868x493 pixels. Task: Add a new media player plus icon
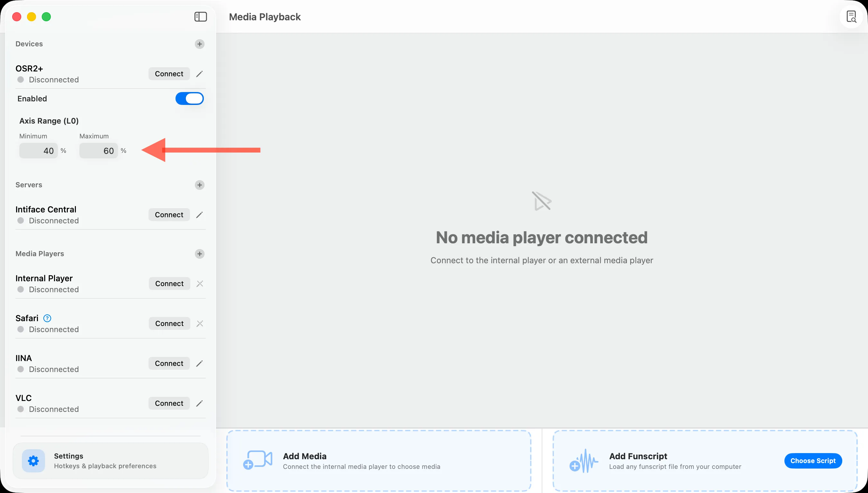tap(200, 254)
